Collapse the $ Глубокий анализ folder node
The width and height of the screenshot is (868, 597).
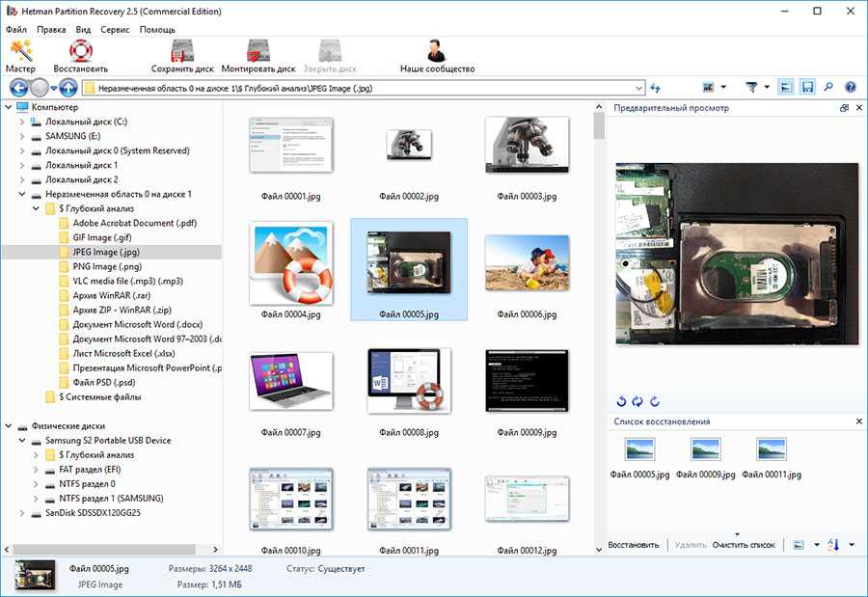(37, 208)
